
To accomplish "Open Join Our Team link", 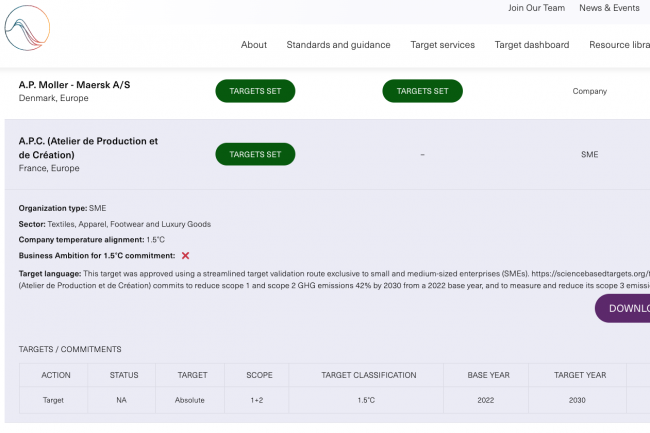I will tap(536, 8).
